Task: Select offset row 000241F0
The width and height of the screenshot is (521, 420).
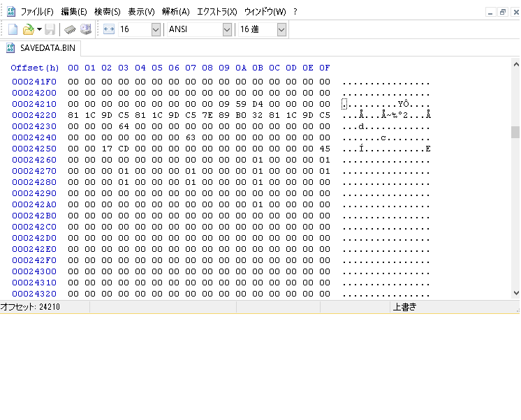Action: pos(34,82)
